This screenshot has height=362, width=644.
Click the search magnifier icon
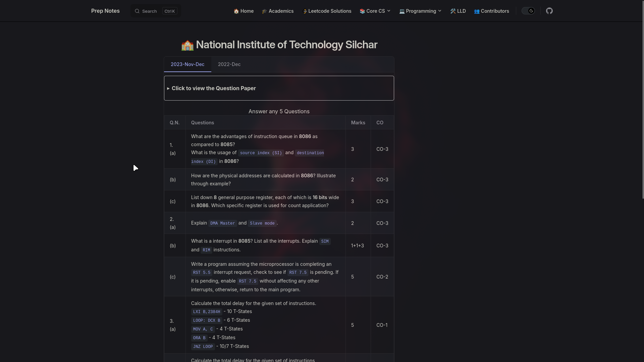tap(138, 11)
